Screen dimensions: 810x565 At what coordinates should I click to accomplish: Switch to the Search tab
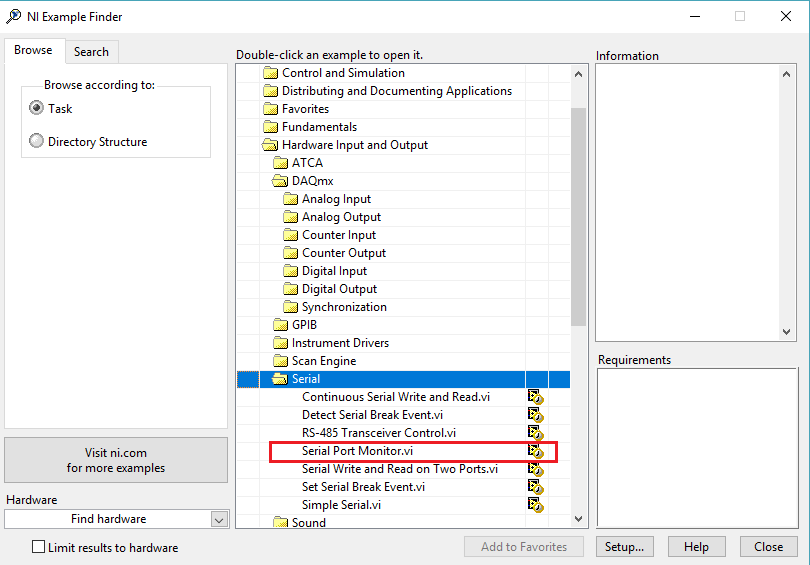tap(91, 52)
